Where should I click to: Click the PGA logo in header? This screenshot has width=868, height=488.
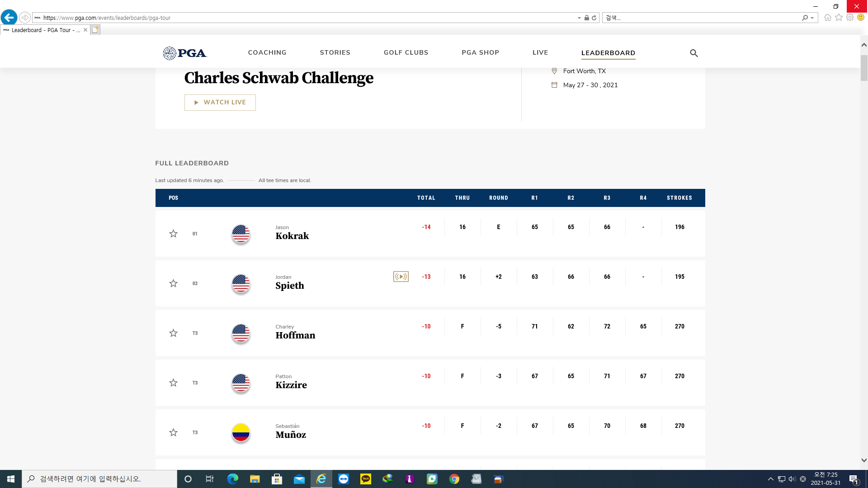185,53
